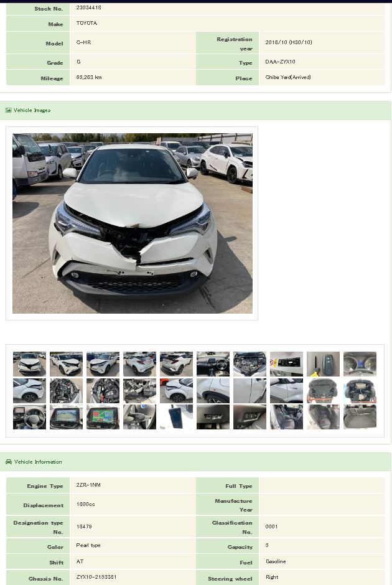Screen dimensions: 392x585
Task: Click the Chiba Yard(Arrived) place value
Action: [x=288, y=77]
